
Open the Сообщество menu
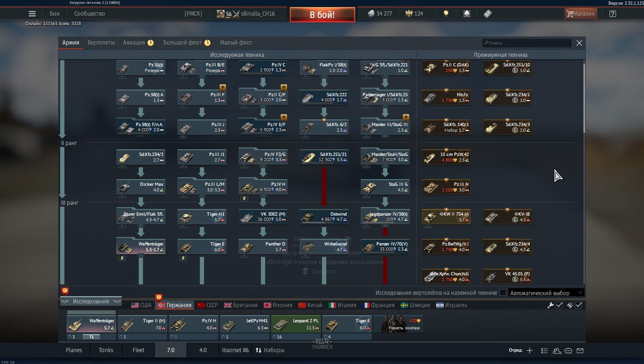(x=89, y=14)
